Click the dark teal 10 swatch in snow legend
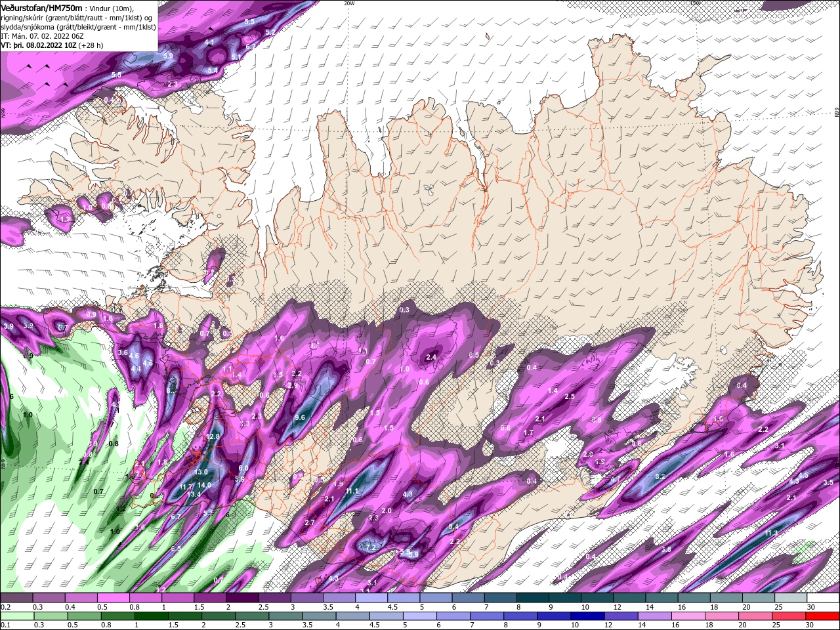The width and height of the screenshot is (840, 630). [x=597, y=597]
